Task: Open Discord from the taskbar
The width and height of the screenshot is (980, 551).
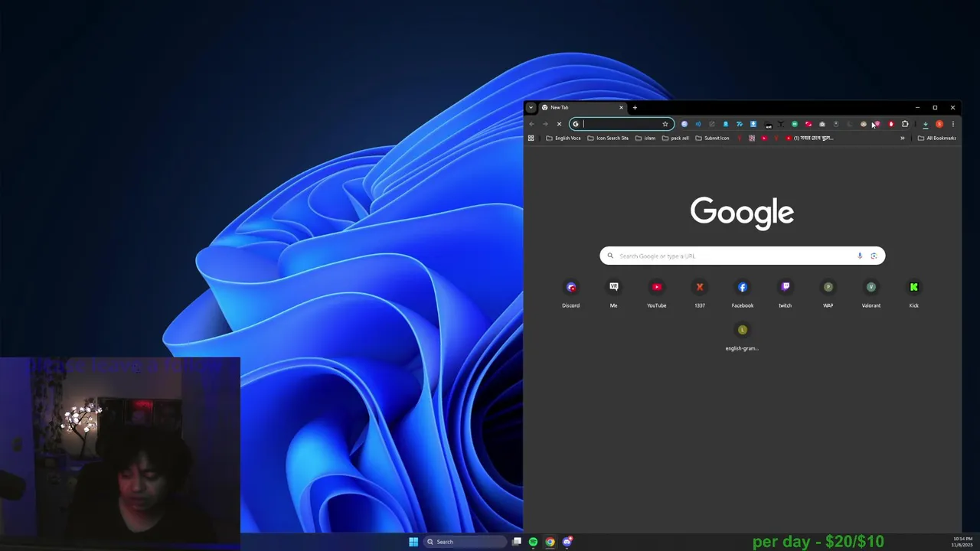Action: (567, 542)
